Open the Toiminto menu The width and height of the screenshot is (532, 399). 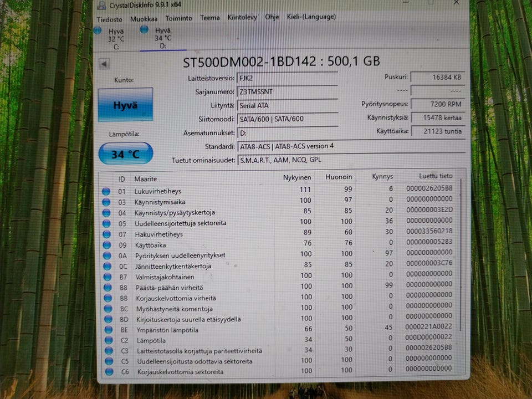[178, 18]
